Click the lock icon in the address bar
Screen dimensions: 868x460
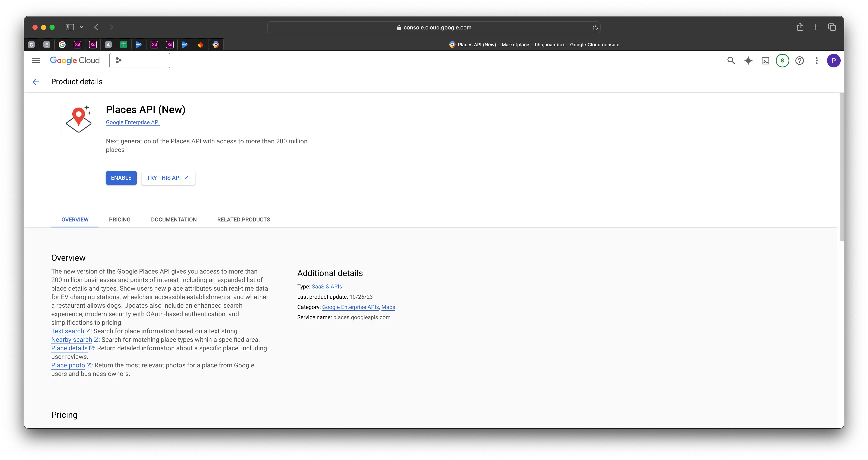coord(399,28)
